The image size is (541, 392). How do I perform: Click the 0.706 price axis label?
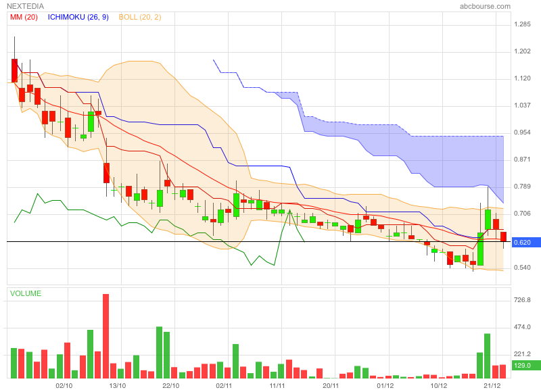[522, 214]
